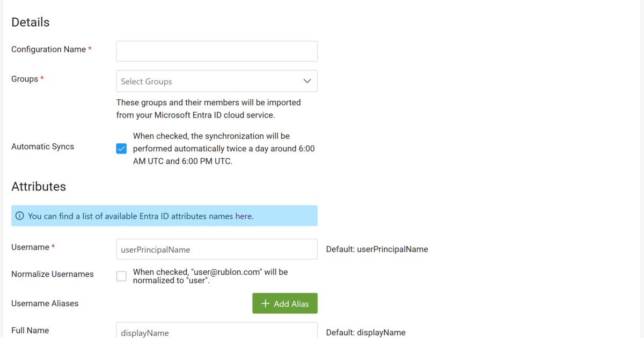The height and width of the screenshot is (338, 644).
Task: Click the 'Default: displayName' hint text
Action: (x=365, y=333)
